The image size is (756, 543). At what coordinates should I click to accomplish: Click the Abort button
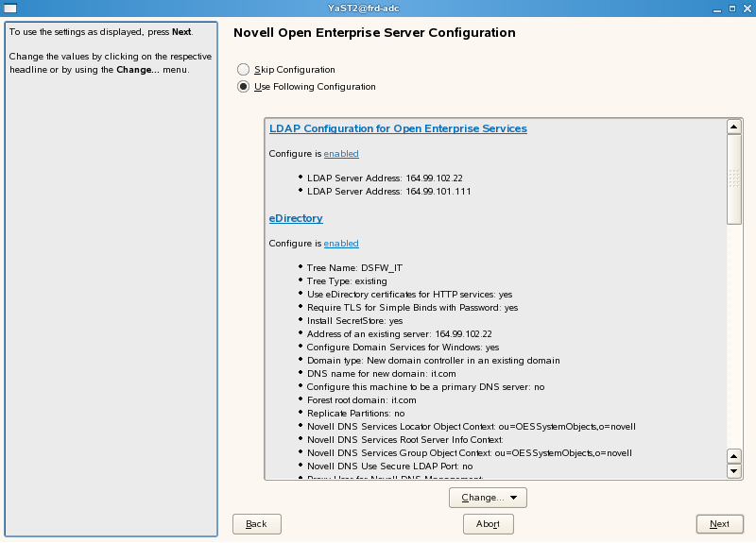pos(488,524)
